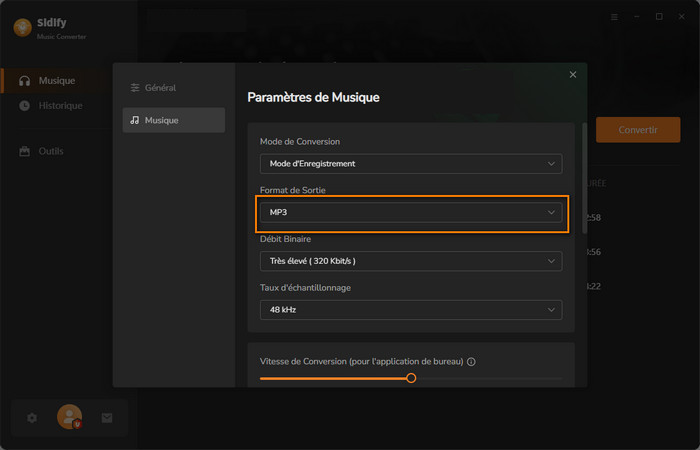Maximize the Sidify window

659,17
